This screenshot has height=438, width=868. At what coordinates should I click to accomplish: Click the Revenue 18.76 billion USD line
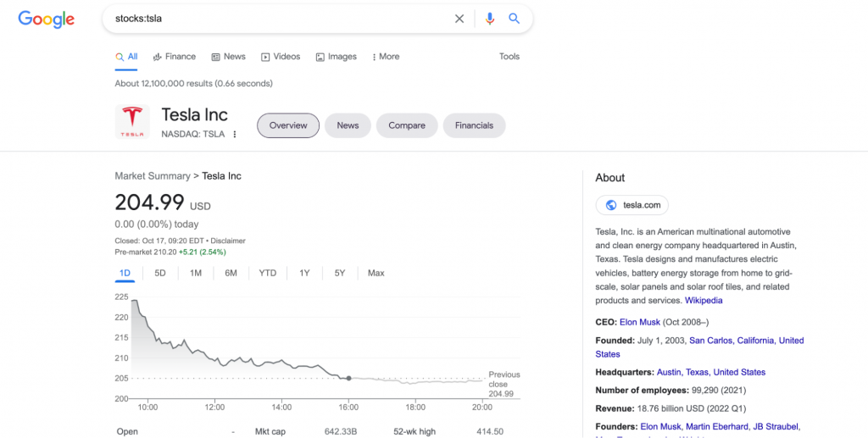pyautogui.click(x=671, y=408)
